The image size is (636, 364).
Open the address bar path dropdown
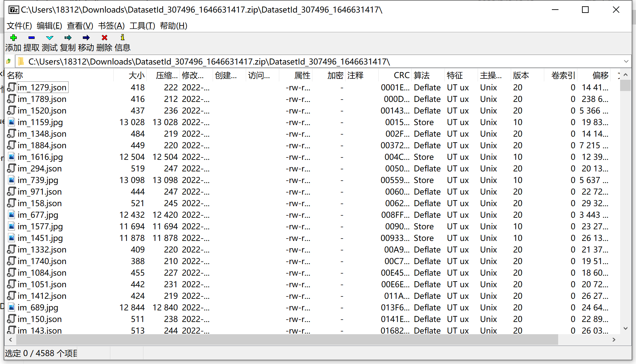626,62
